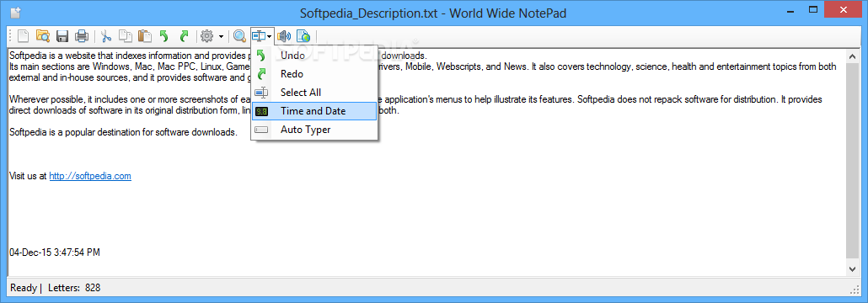
Task: Click the scrollbar up arrow
Action: [853, 56]
